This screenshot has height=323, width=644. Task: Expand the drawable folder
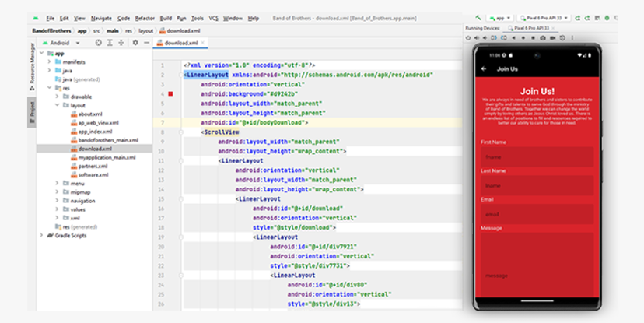(57, 97)
